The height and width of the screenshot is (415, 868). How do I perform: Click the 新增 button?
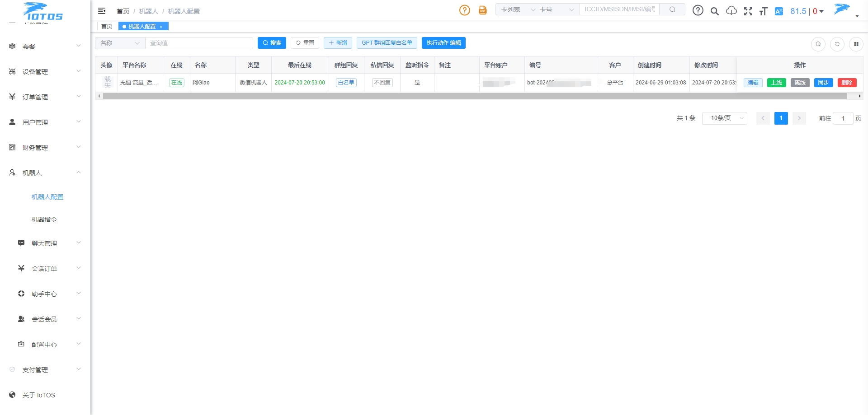coord(338,43)
